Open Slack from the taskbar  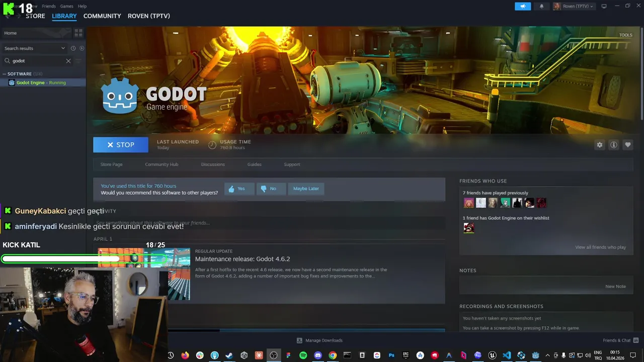tap(200, 355)
